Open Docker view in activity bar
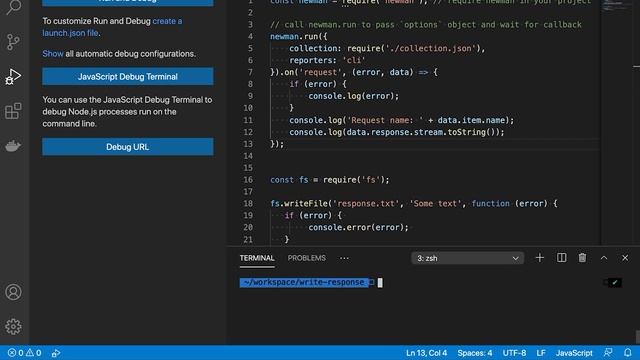Image resolution: width=640 pixels, height=360 pixels. click(x=13, y=146)
